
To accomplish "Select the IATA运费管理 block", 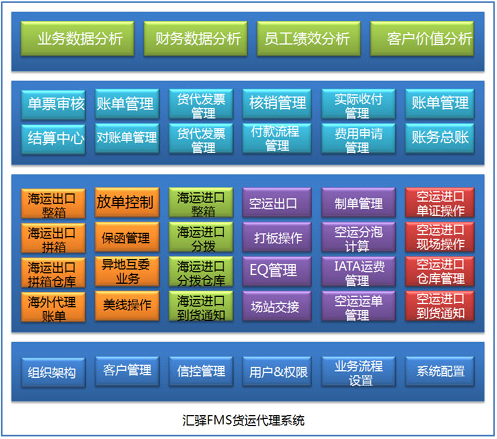I will point(358,271).
